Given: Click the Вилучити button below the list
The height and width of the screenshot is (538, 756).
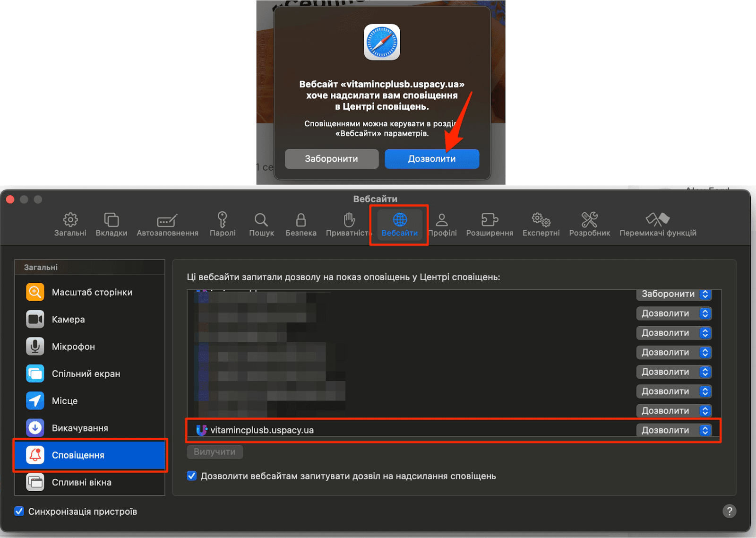Looking at the screenshot, I should [x=215, y=452].
